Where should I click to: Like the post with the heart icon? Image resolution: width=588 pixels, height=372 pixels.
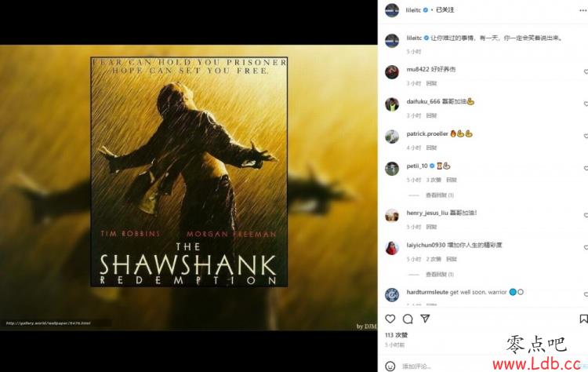[x=390, y=319]
